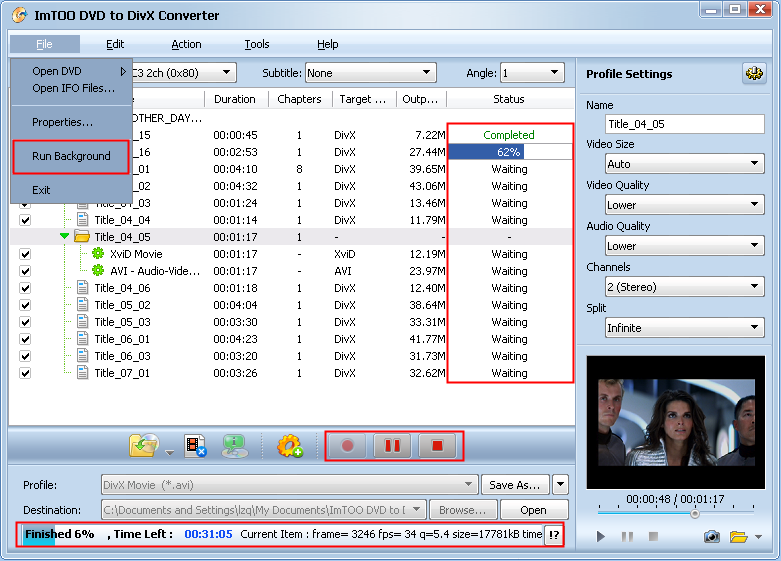The height and width of the screenshot is (561, 781).
Task: Open the Video Size dropdown
Action: pos(685,164)
